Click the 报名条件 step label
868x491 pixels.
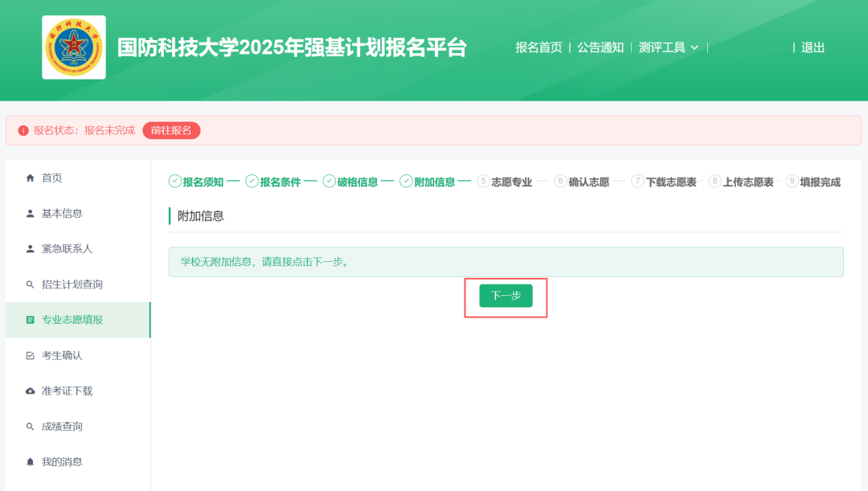coord(280,182)
